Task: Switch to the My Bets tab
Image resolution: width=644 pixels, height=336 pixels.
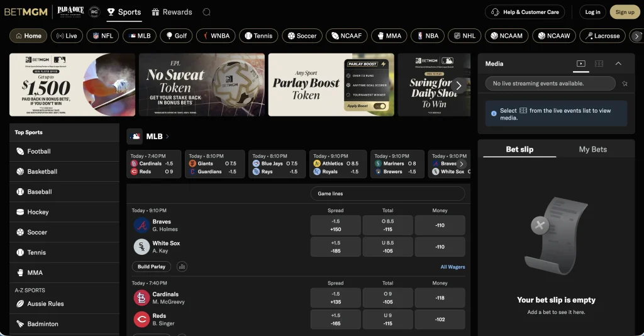Action: point(592,150)
